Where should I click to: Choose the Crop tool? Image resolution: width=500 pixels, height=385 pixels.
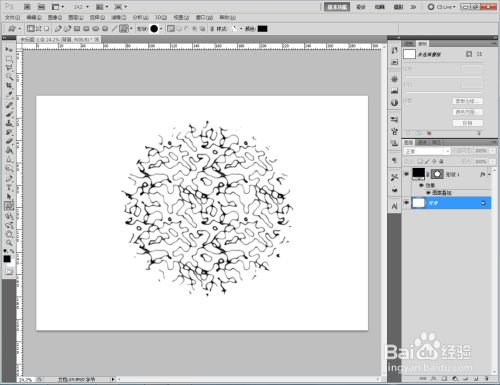(9, 86)
